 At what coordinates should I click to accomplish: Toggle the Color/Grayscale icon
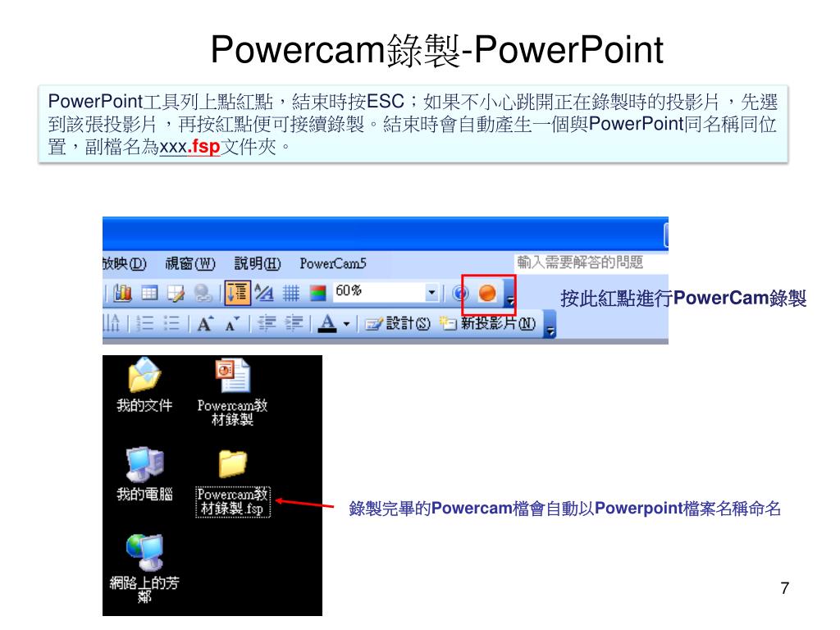pyautogui.click(x=317, y=293)
